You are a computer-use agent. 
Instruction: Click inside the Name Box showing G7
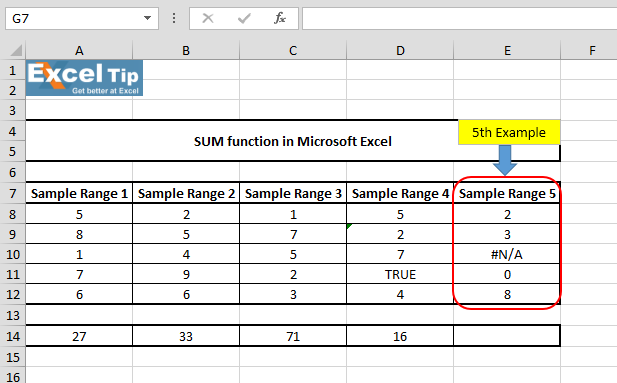(75, 19)
